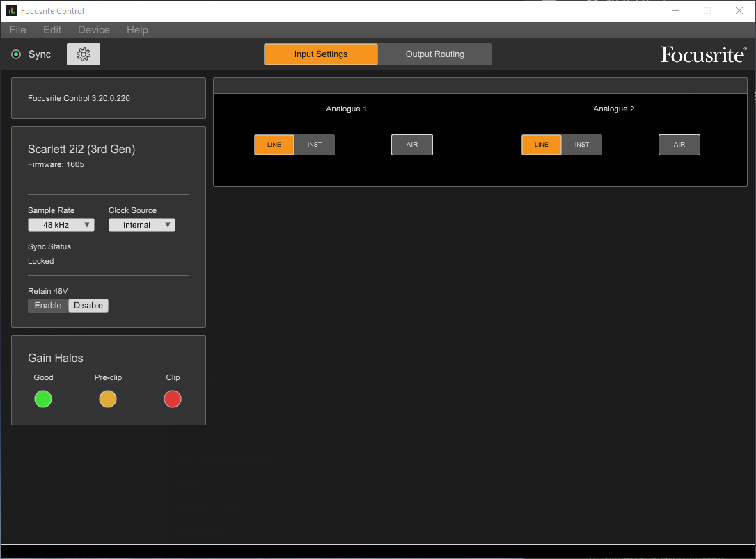Pick the green Good gain halo colour
756x559 pixels.
43,399
